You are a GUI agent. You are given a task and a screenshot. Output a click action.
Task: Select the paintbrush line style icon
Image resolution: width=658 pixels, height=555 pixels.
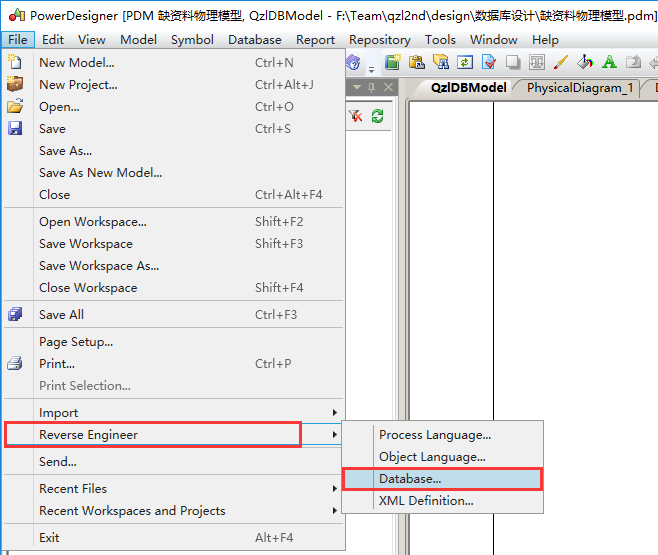pyautogui.click(x=561, y=62)
